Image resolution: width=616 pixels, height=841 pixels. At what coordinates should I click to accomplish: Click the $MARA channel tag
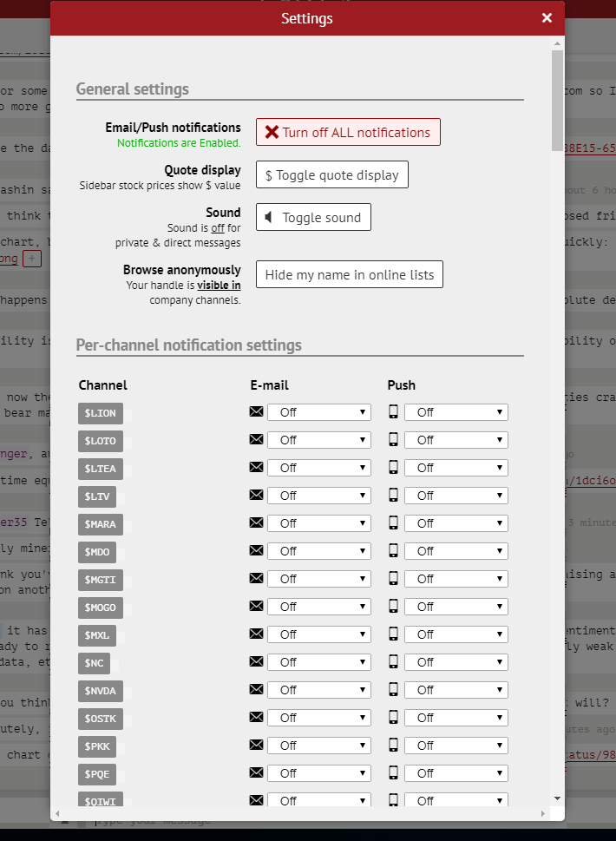[101, 524]
